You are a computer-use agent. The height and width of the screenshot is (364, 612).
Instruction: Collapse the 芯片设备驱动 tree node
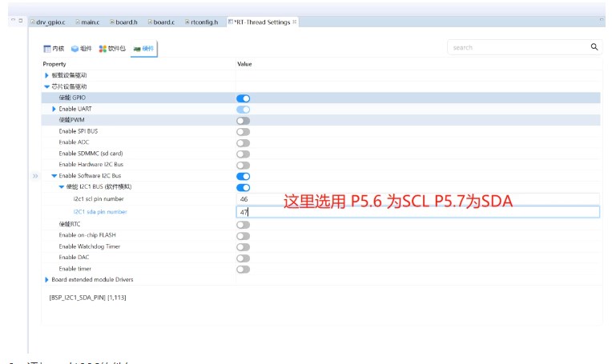point(46,86)
